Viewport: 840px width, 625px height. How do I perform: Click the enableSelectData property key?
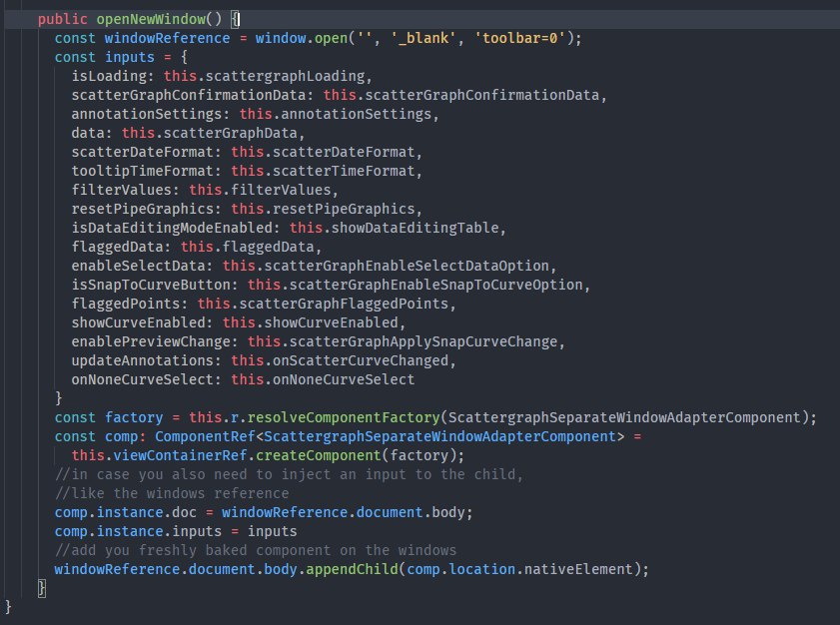coord(138,266)
